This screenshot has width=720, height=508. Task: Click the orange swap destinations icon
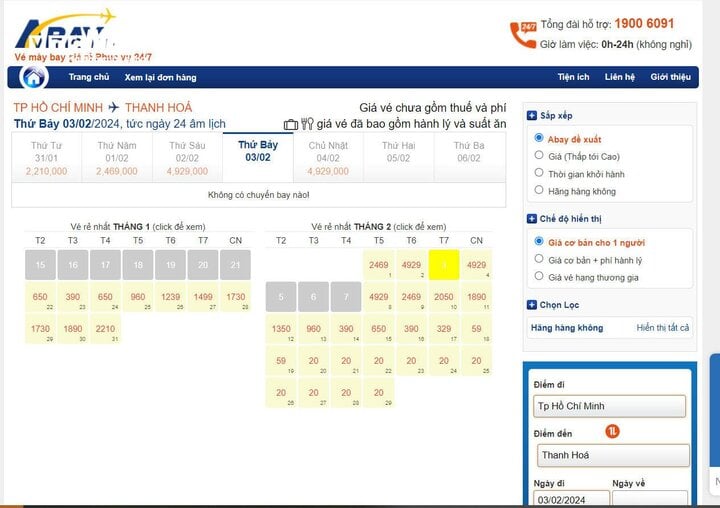click(612, 431)
